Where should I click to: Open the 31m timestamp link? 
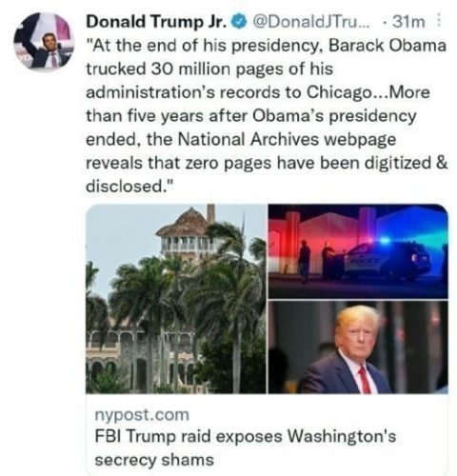click(408, 22)
